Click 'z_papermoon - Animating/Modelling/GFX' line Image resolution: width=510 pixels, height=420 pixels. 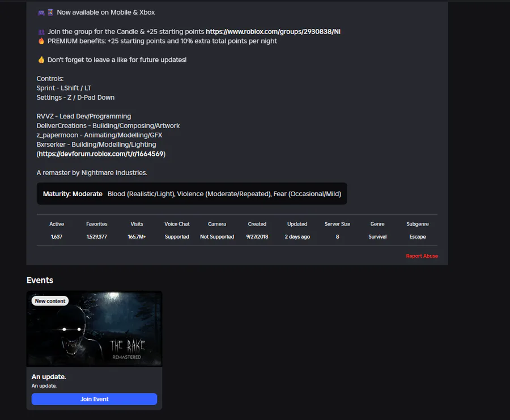[99, 135]
